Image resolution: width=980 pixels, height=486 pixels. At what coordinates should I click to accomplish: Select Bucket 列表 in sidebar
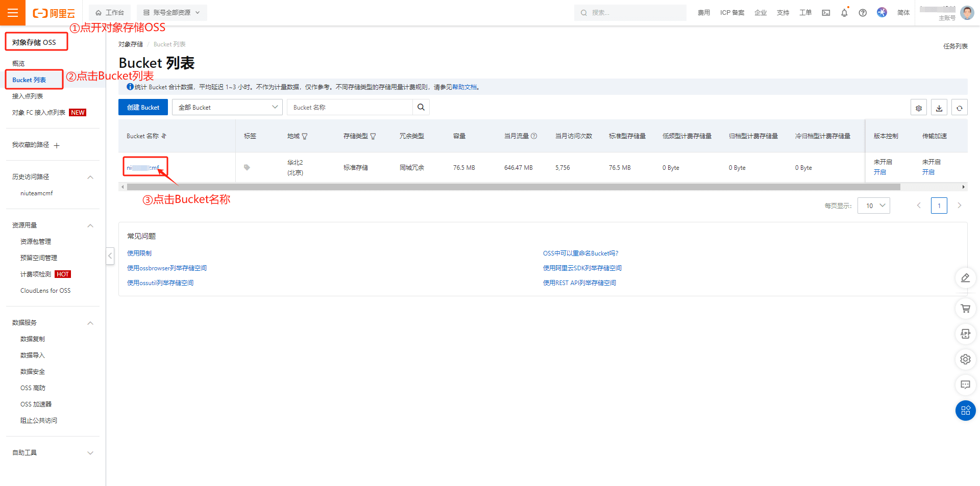point(29,80)
